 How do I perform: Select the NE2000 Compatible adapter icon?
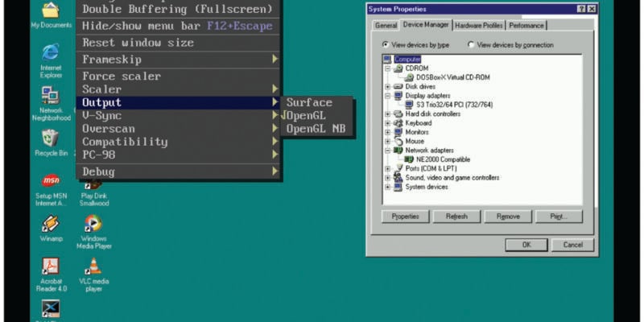coord(409,159)
